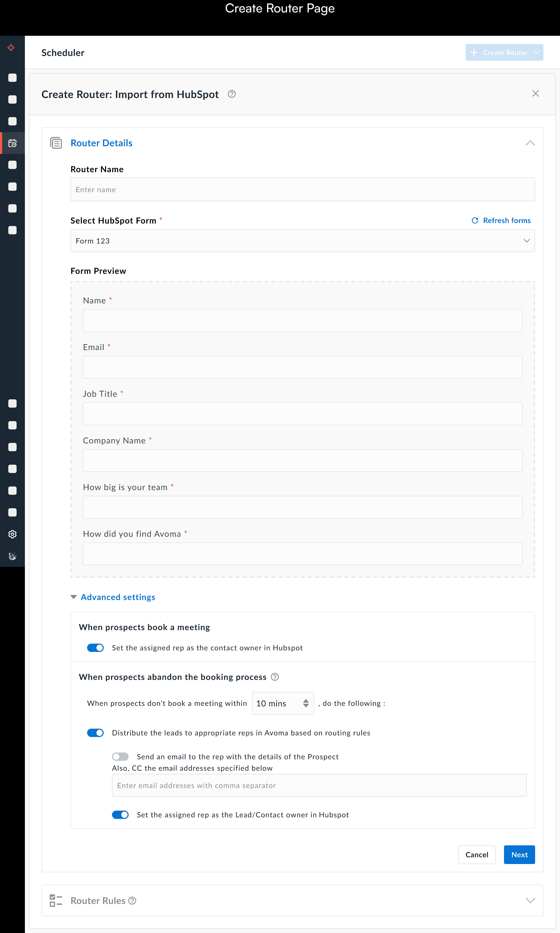Click the Avoma logo icon in sidebar
This screenshot has height=933, width=560.
11,48
